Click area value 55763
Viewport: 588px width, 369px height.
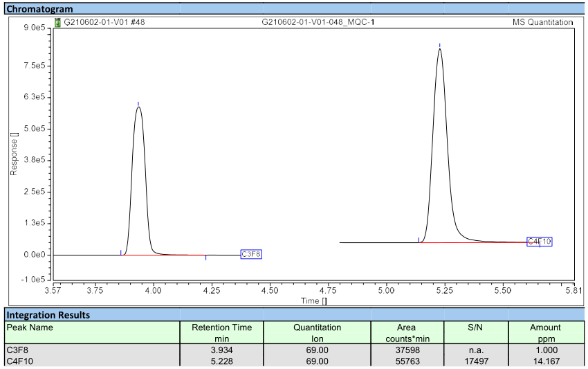(407, 361)
